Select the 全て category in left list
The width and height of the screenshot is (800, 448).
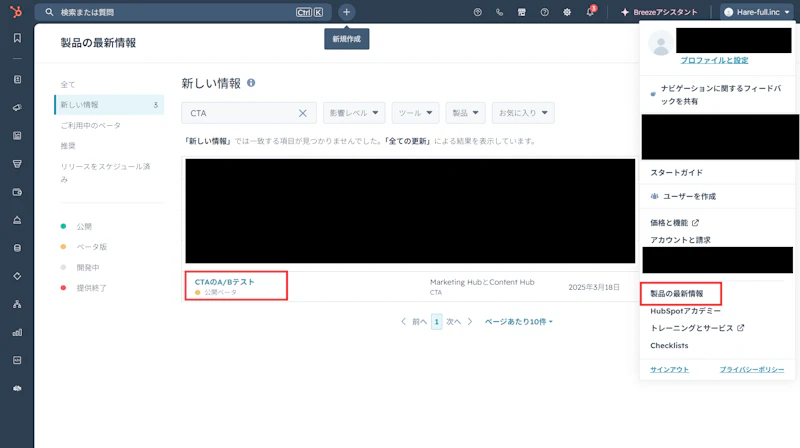click(x=68, y=85)
